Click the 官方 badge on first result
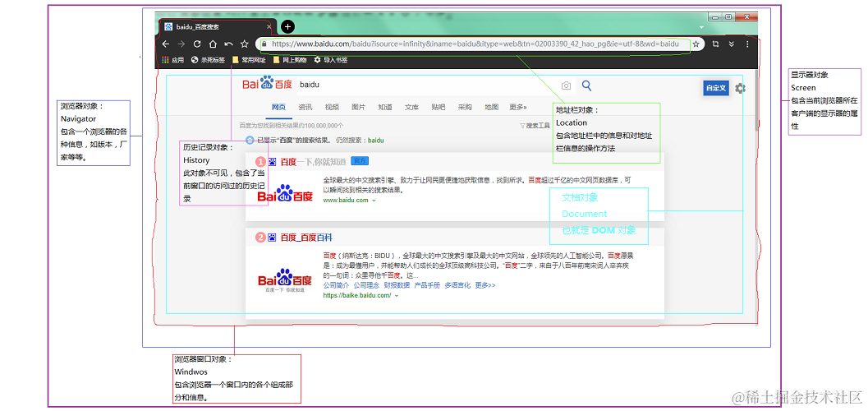Screen dimensions: 868x411 click(x=359, y=160)
